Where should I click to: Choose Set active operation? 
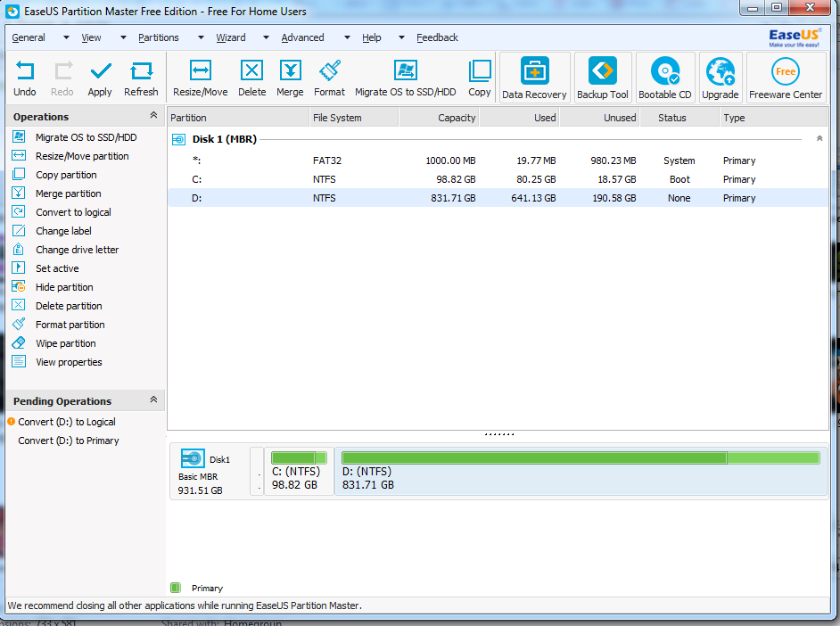[57, 268]
